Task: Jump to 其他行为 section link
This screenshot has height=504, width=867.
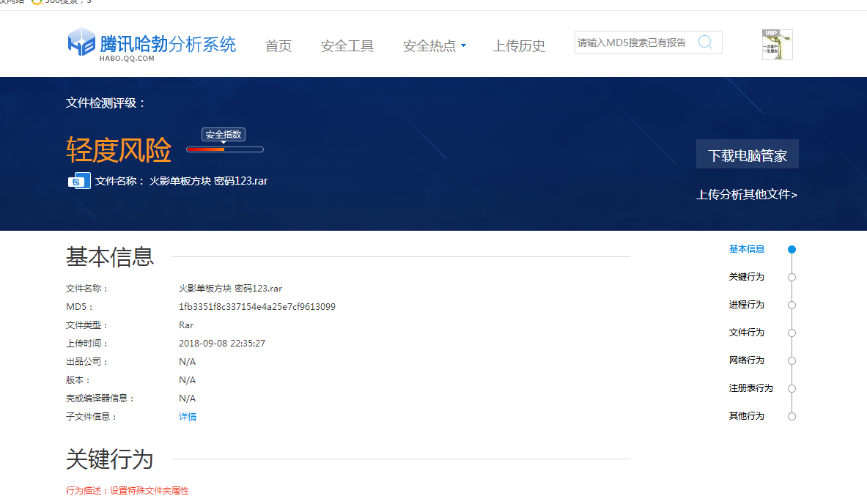Action: 746,416
